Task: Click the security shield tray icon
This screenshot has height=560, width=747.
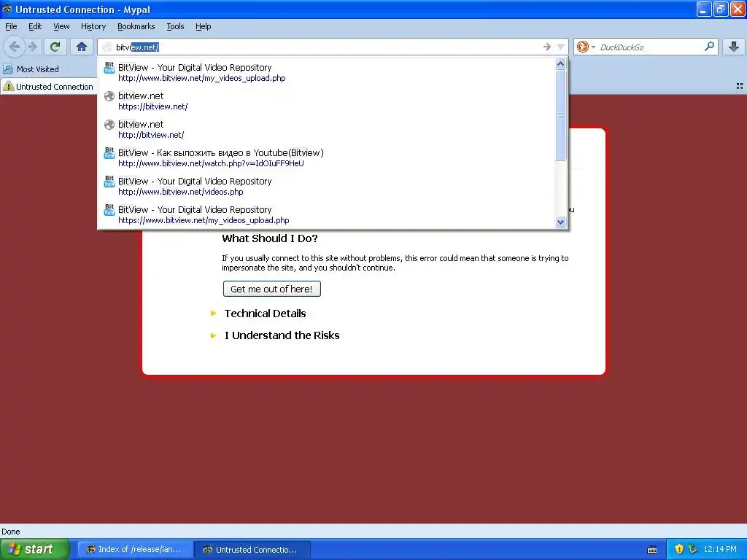Action: [x=679, y=549]
